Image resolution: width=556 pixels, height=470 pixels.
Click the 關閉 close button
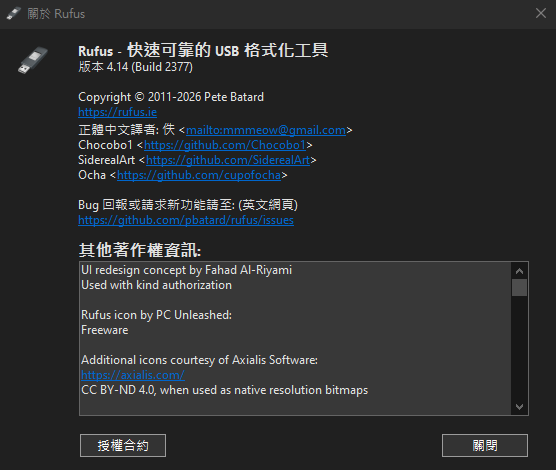pos(485,446)
